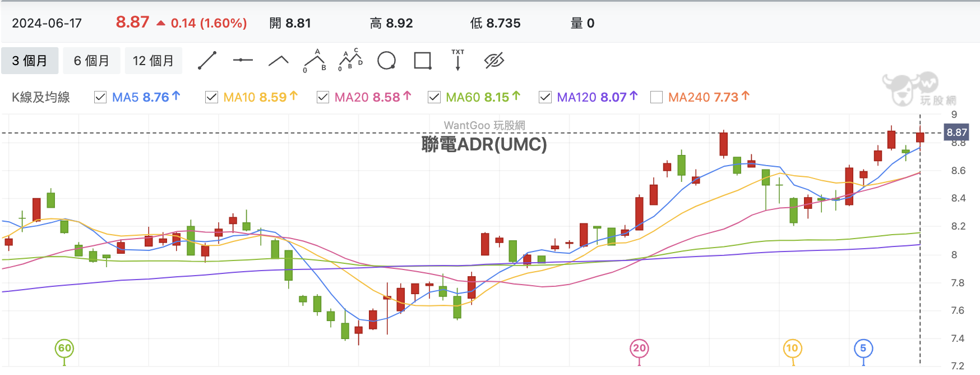This screenshot has height=375, width=980.
Task: Select the rectangle drawing tool
Action: pyautogui.click(x=422, y=61)
